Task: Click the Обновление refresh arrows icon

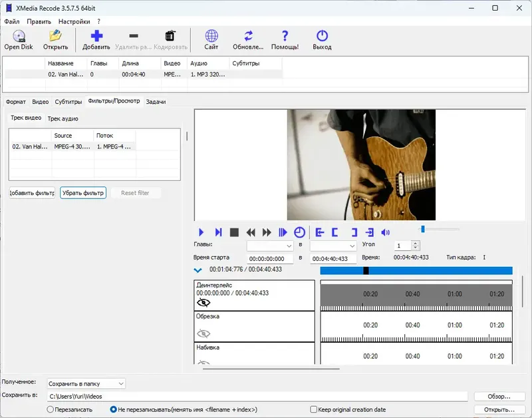Action: [x=248, y=37]
